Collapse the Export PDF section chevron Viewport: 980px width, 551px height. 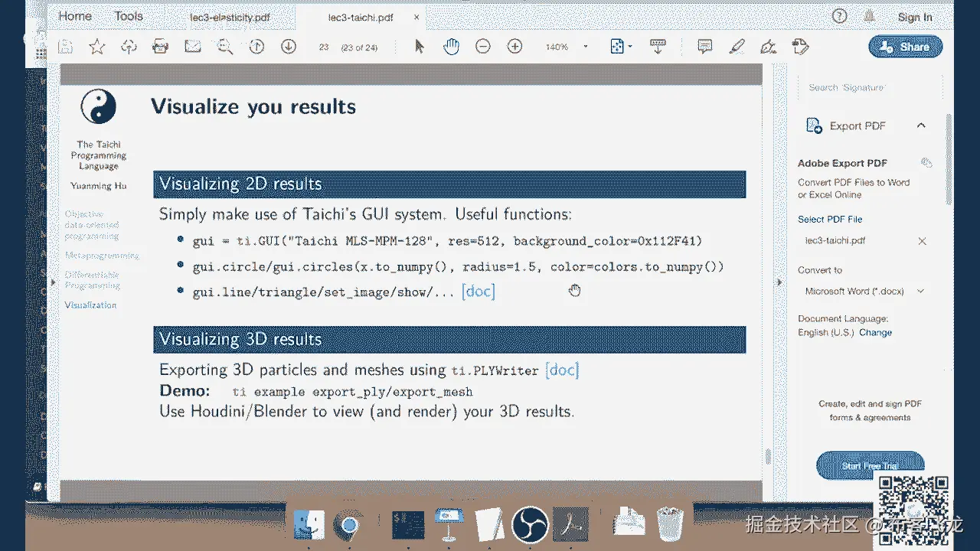921,126
